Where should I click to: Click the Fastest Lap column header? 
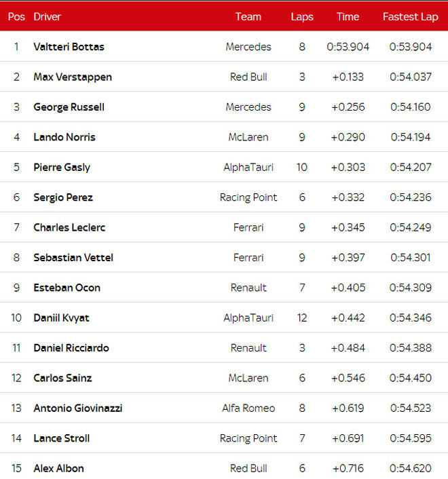coord(411,17)
